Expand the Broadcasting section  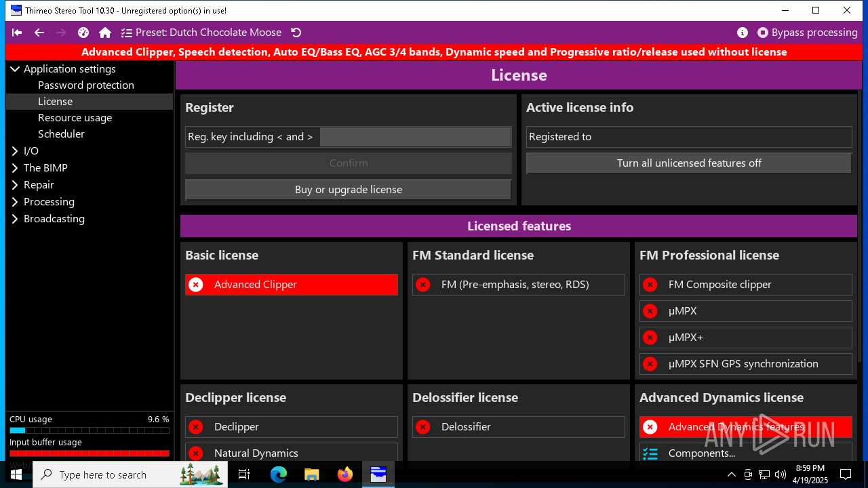point(15,218)
